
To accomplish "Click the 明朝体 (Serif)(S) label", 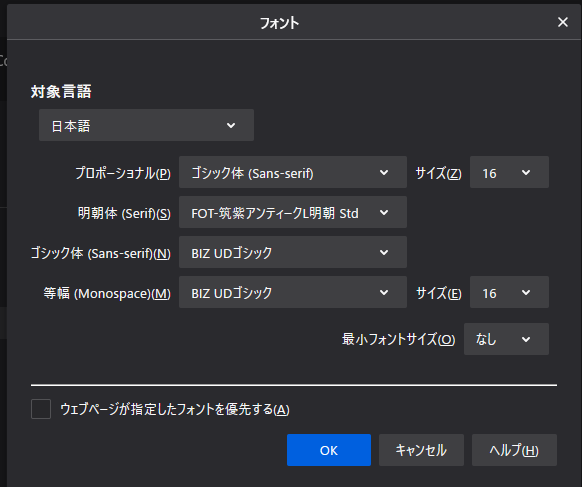I will pos(124,213).
